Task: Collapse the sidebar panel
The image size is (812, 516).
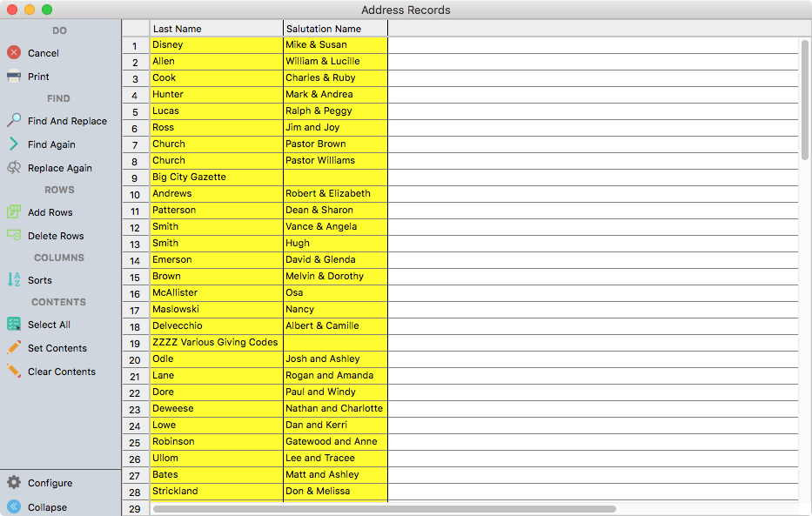Action: click(14, 507)
